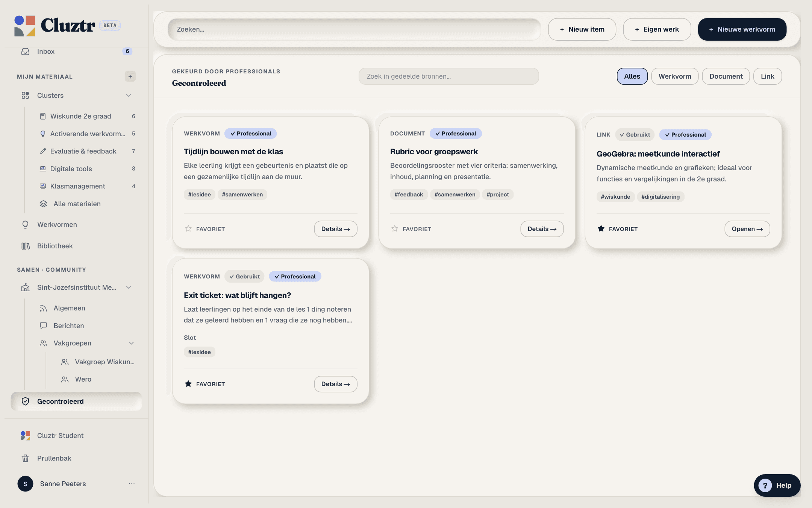Collapse the Vakgroepen chevron
This screenshot has width=812, height=508.
pyautogui.click(x=132, y=343)
